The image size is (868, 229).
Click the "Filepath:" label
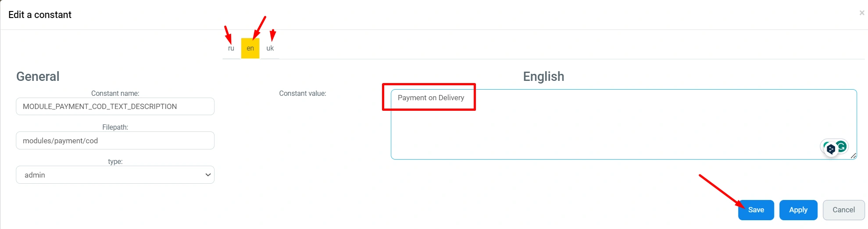(115, 127)
